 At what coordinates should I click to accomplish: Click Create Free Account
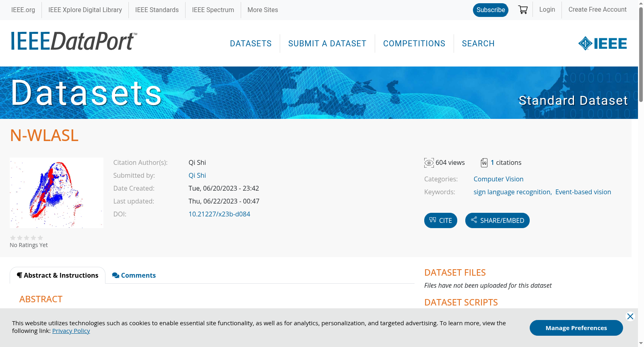coord(597,10)
